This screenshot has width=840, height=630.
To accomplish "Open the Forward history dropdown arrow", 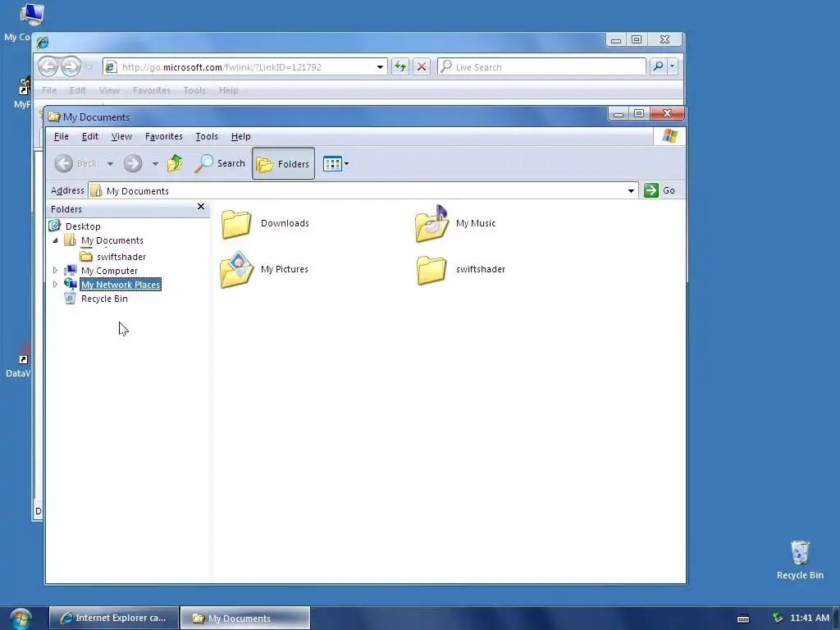I will [x=155, y=164].
